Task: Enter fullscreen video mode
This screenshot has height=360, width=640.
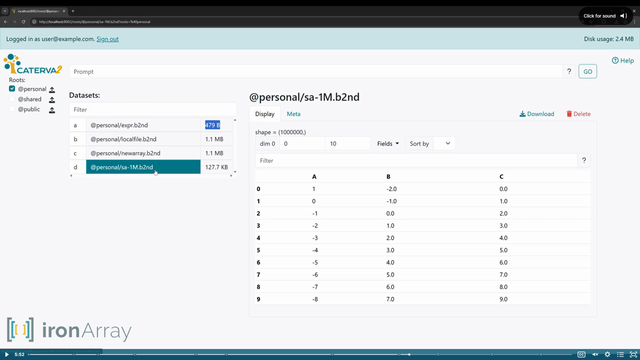Action: pos(633,354)
